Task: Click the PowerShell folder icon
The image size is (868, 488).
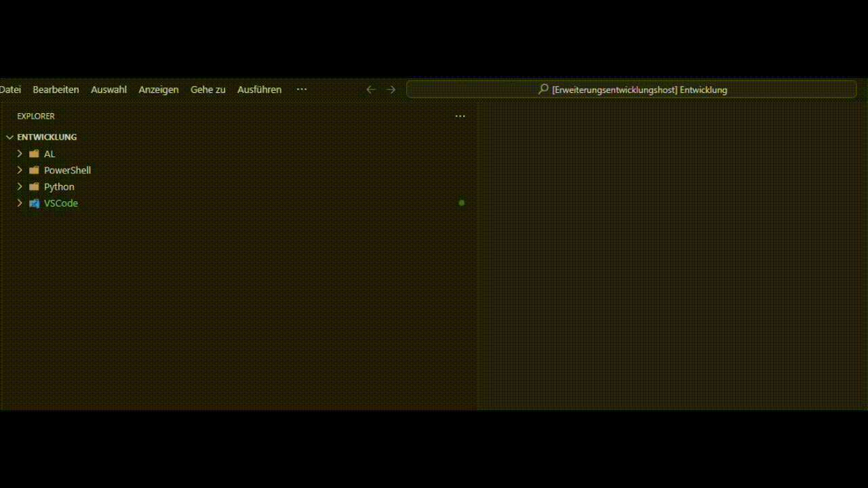Action: [34, 170]
